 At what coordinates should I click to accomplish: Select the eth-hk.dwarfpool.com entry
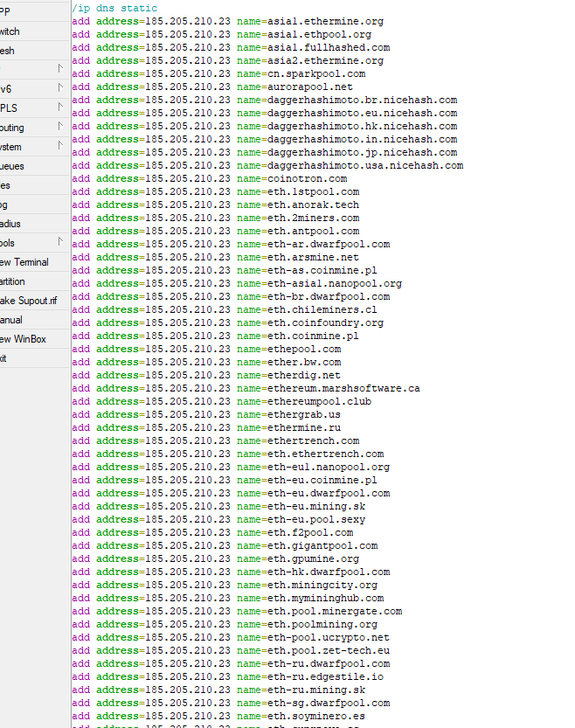point(231,572)
